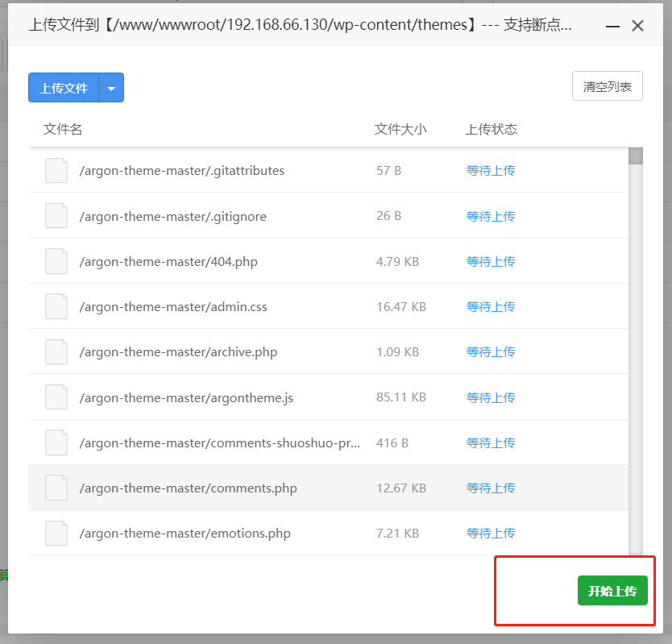Image resolution: width=672 pixels, height=644 pixels.
Task: Click 等待上传 status for comments.php
Action: (x=490, y=488)
